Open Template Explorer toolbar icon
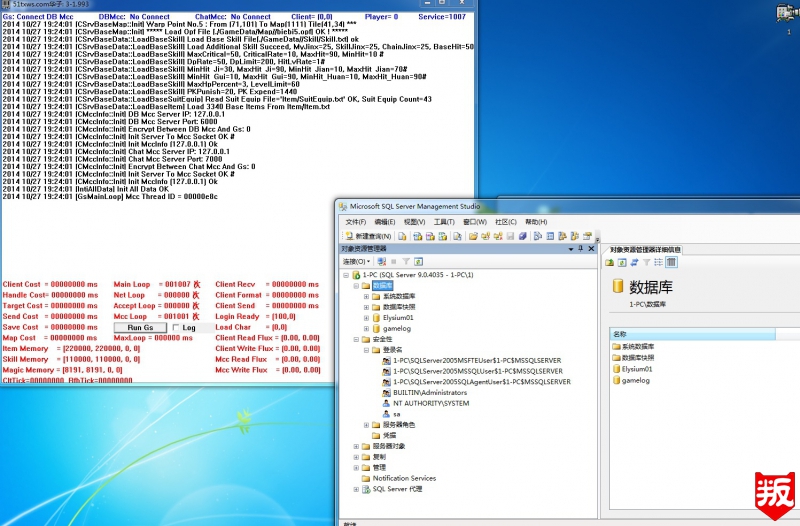 (574, 236)
